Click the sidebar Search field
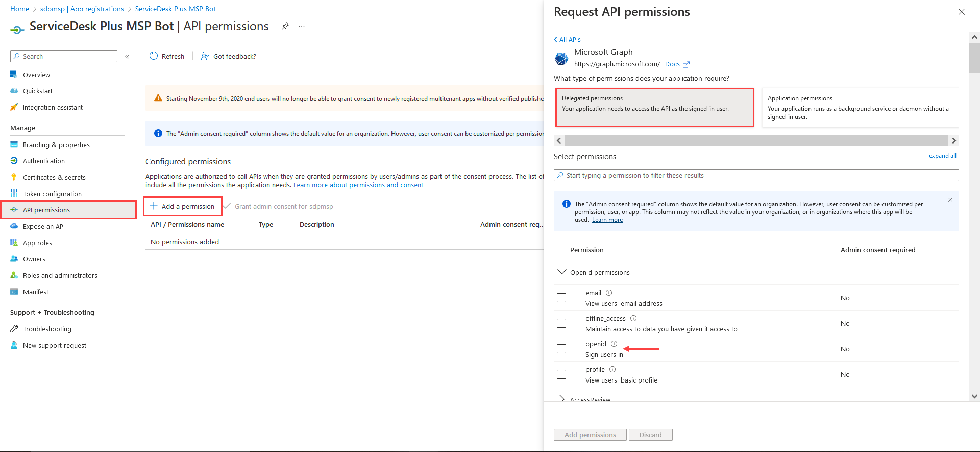980x452 pixels. point(64,56)
